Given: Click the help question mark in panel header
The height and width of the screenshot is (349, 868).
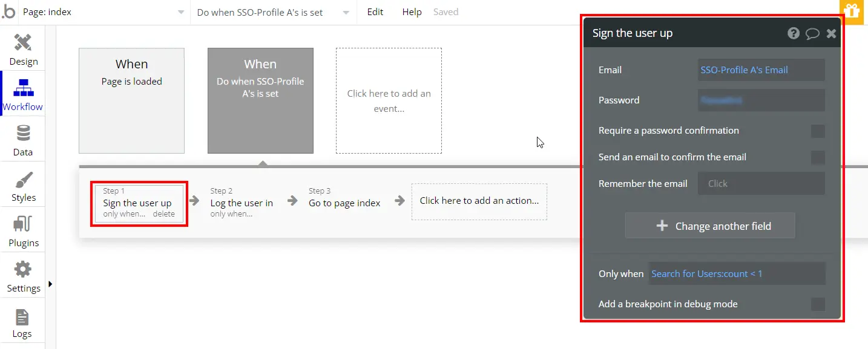Looking at the screenshot, I should click(794, 33).
